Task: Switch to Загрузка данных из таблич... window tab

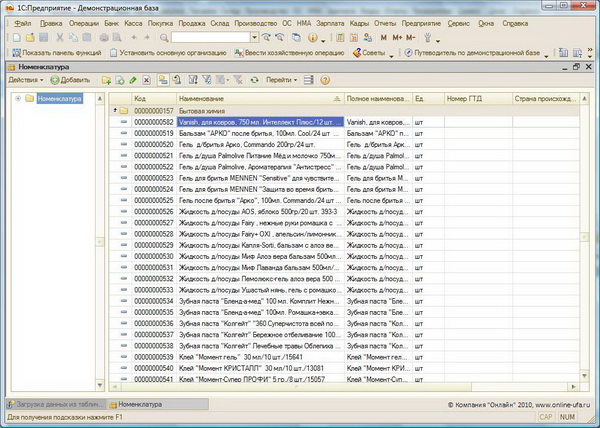Action: coord(56,404)
